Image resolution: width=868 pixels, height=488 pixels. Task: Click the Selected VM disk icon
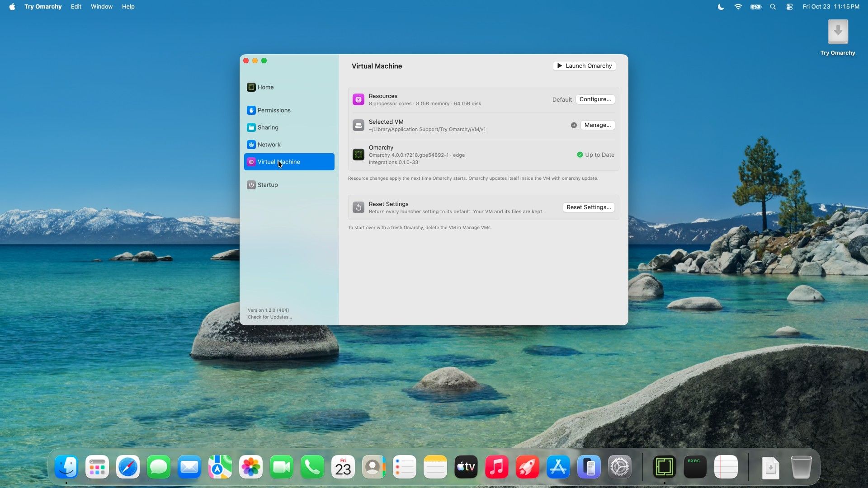[x=359, y=125]
